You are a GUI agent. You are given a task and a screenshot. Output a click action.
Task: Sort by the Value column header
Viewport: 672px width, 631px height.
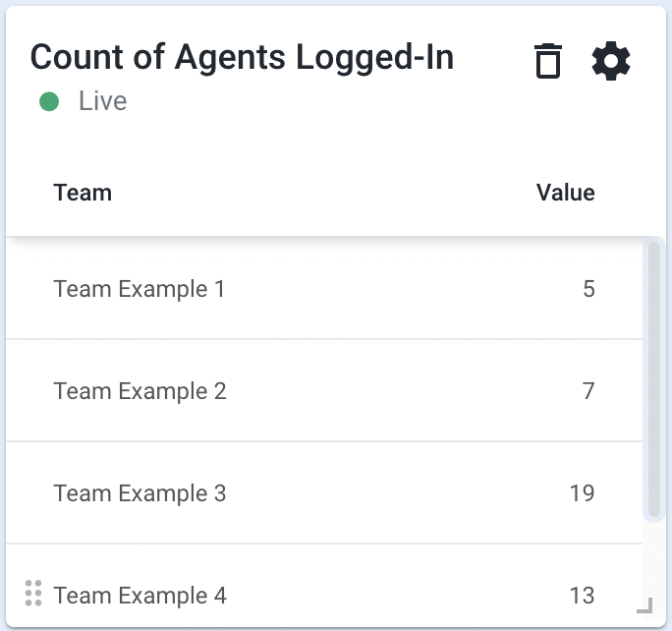tap(566, 193)
